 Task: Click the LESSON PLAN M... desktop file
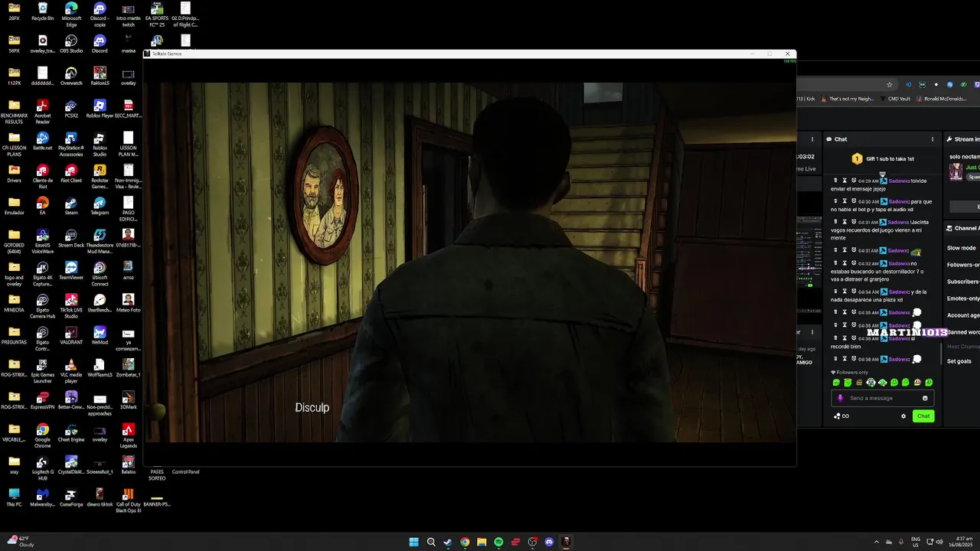[128, 142]
